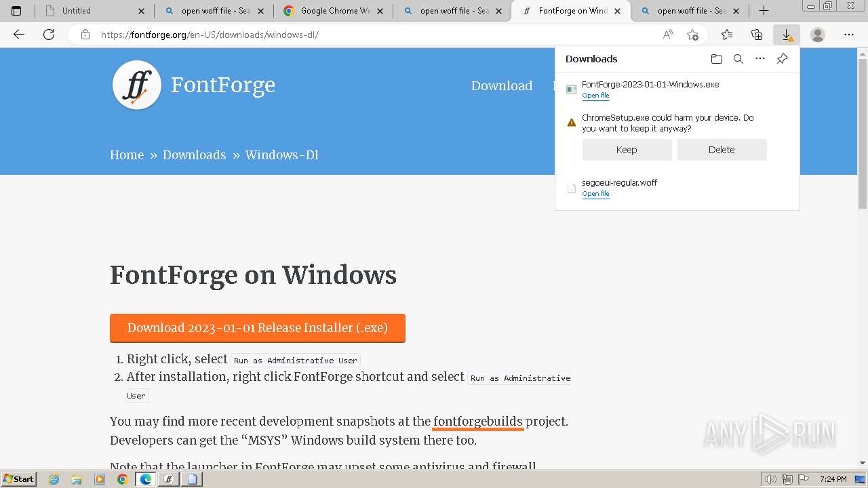Open the Collections icon

tap(757, 35)
